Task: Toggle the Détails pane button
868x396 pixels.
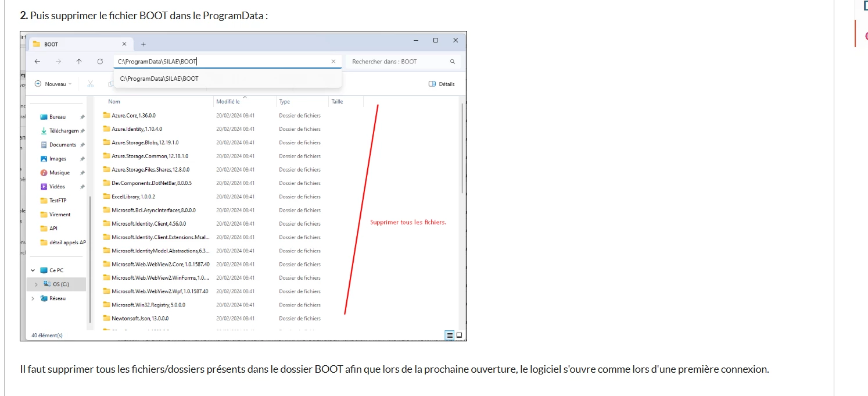Action: click(x=442, y=84)
